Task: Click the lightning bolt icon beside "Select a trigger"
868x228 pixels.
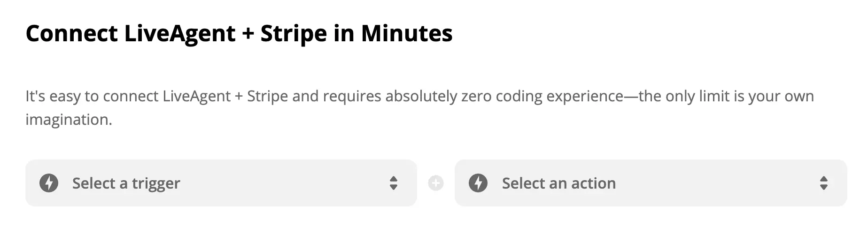Action: [x=49, y=183]
